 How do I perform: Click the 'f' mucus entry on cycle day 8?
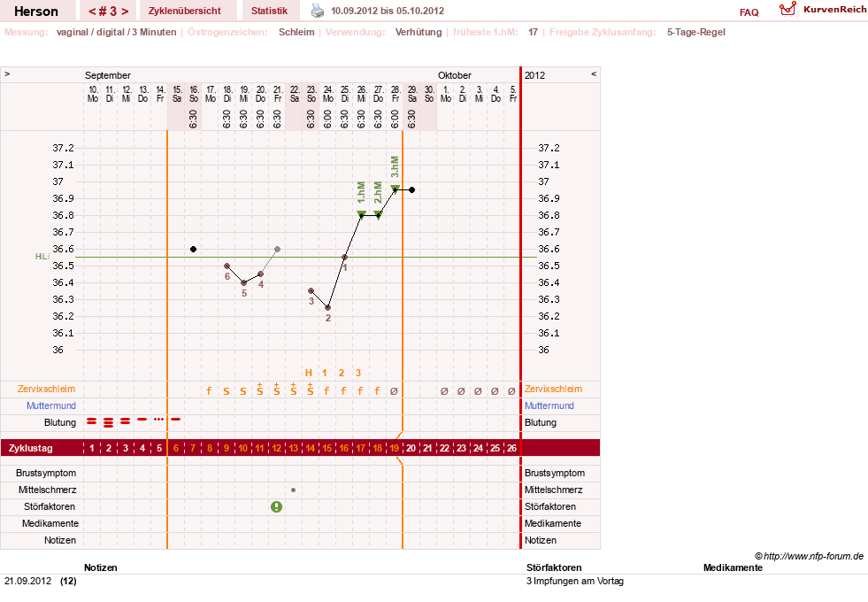click(x=209, y=391)
